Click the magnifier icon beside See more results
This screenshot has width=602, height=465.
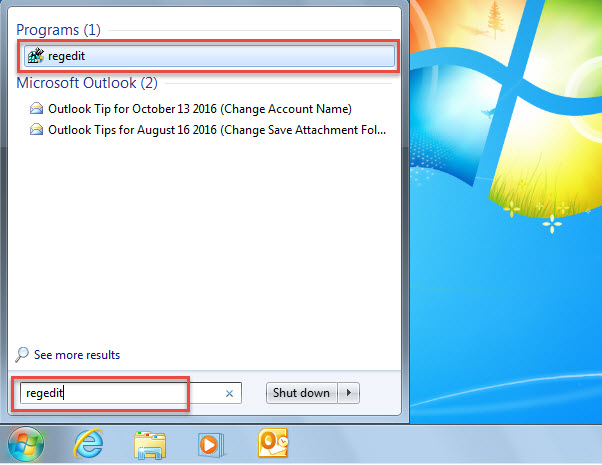click(x=22, y=354)
